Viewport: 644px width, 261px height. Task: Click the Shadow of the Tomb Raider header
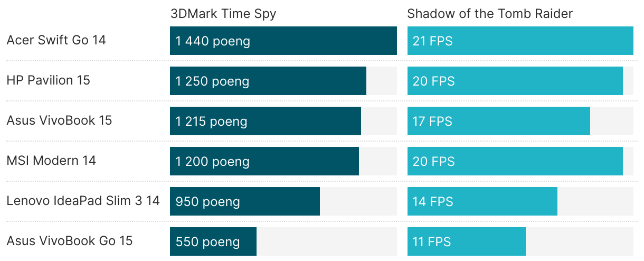pos(490,14)
